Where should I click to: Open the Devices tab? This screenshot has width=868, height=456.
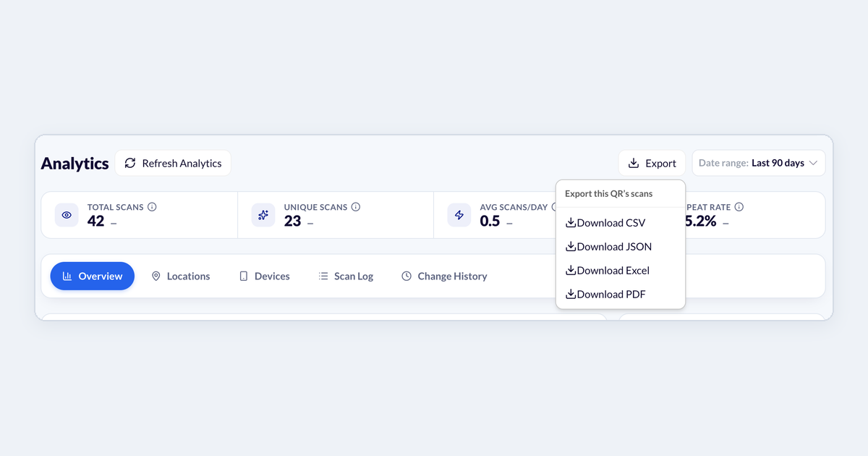coord(265,276)
